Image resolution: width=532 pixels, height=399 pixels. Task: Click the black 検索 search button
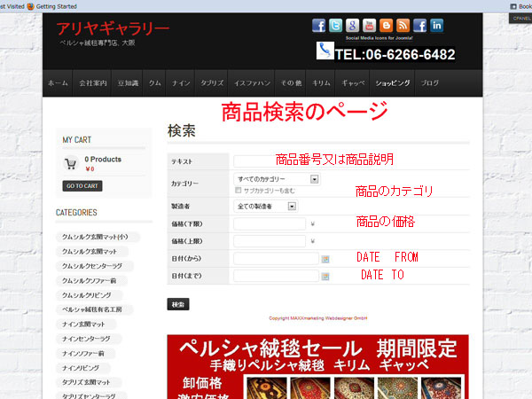click(178, 304)
